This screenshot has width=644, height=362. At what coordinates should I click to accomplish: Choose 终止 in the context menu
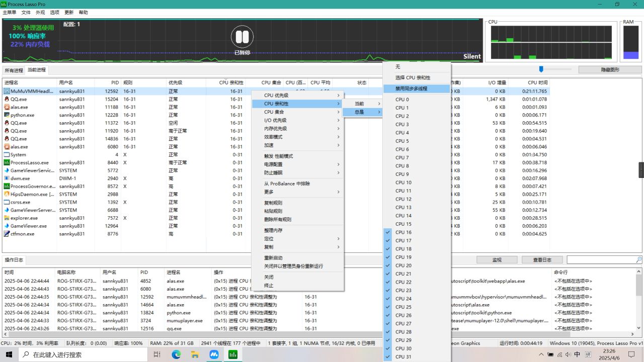point(297,286)
